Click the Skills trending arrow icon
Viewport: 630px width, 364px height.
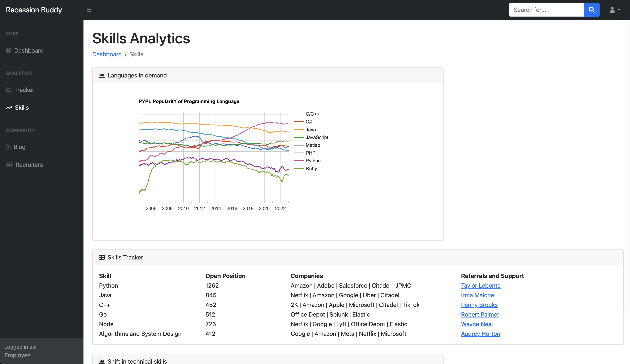[9, 108]
